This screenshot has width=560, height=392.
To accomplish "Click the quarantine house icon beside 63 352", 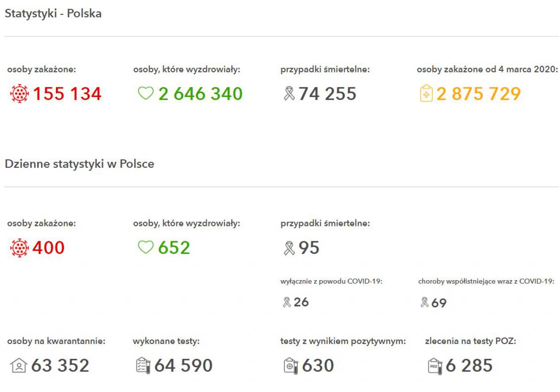I will [19, 366].
